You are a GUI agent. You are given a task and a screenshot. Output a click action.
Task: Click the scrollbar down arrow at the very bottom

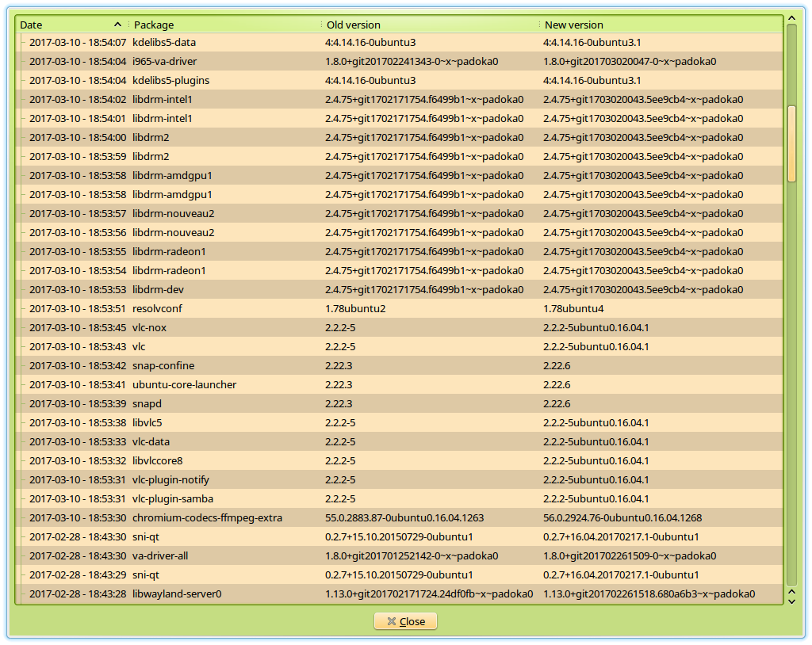tap(791, 602)
